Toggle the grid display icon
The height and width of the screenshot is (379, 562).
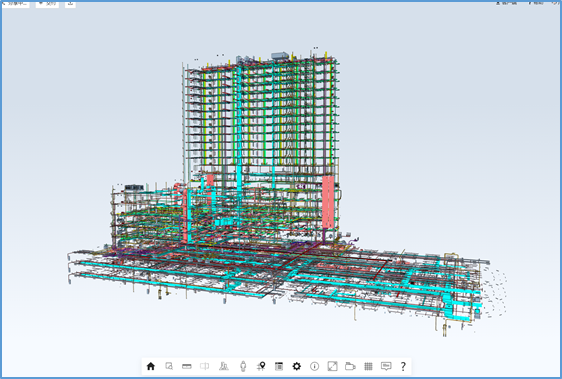tap(368, 366)
